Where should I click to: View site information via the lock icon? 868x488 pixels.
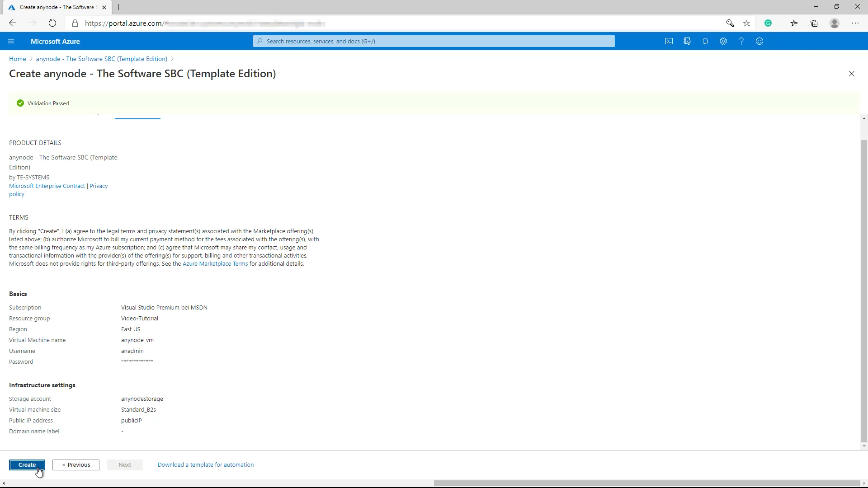[75, 23]
